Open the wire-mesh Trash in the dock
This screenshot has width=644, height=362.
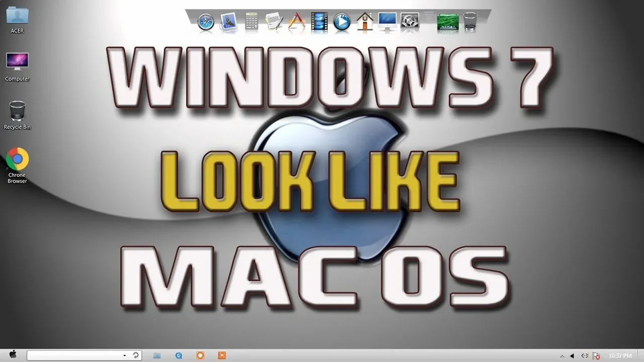[x=470, y=22]
